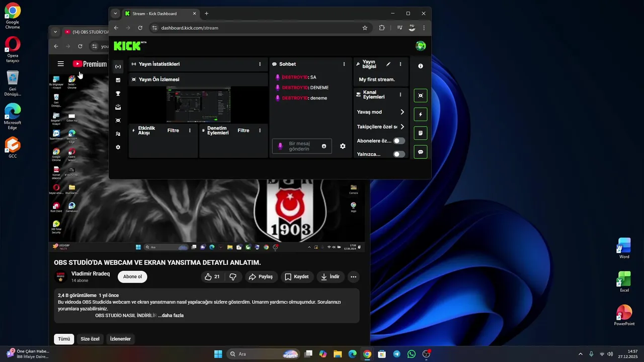Toggle the Abonelere öz... switch
Viewport: 644px width, 362px height.
pyautogui.click(x=399, y=141)
